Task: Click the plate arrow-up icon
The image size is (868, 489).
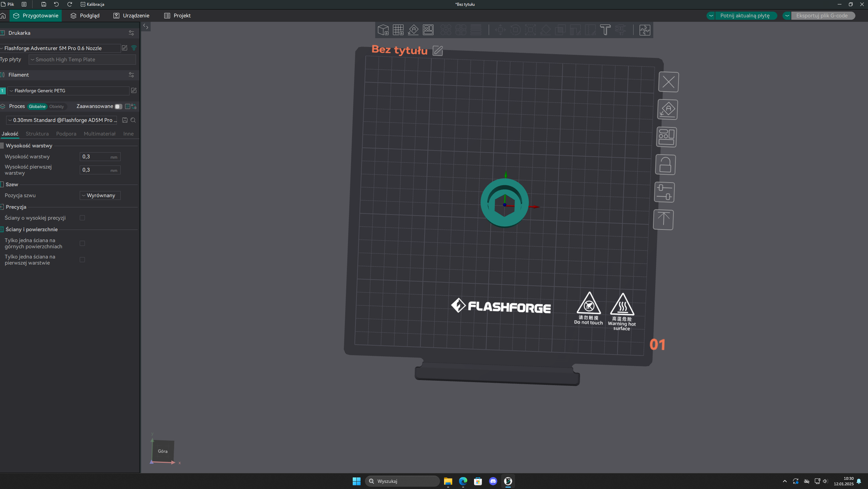Action: tap(663, 220)
